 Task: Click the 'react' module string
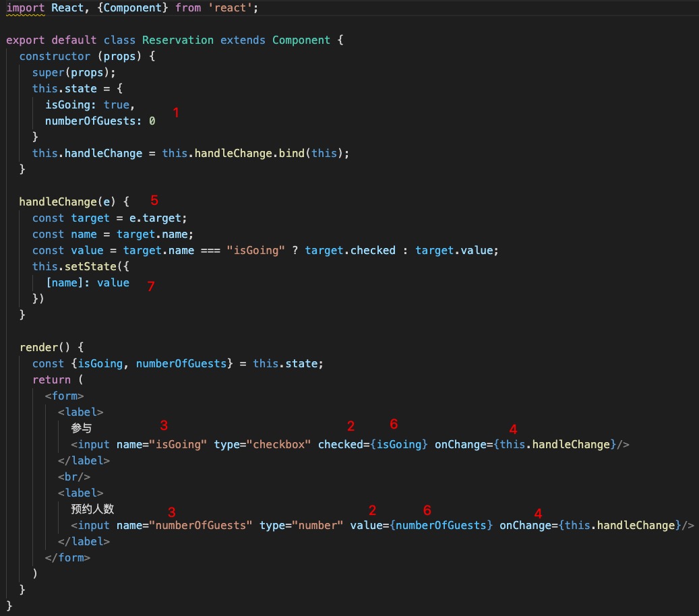point(230,8)
